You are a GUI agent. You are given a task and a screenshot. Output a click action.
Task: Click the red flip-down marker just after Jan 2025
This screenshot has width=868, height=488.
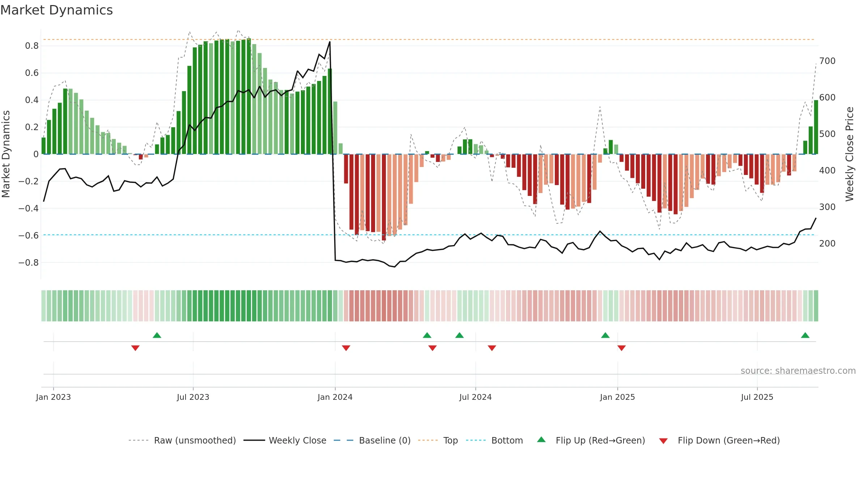(x=622, y=348)
